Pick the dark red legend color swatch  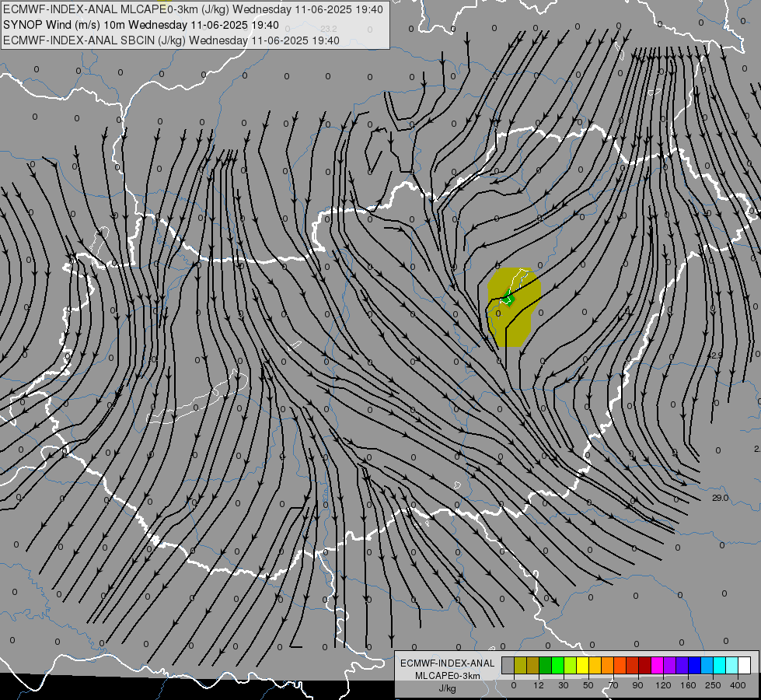click(x=644, y=665)
